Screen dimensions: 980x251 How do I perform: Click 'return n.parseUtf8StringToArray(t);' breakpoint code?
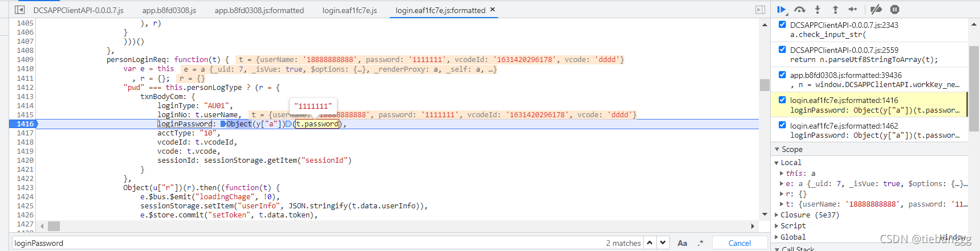coord(864,60)
